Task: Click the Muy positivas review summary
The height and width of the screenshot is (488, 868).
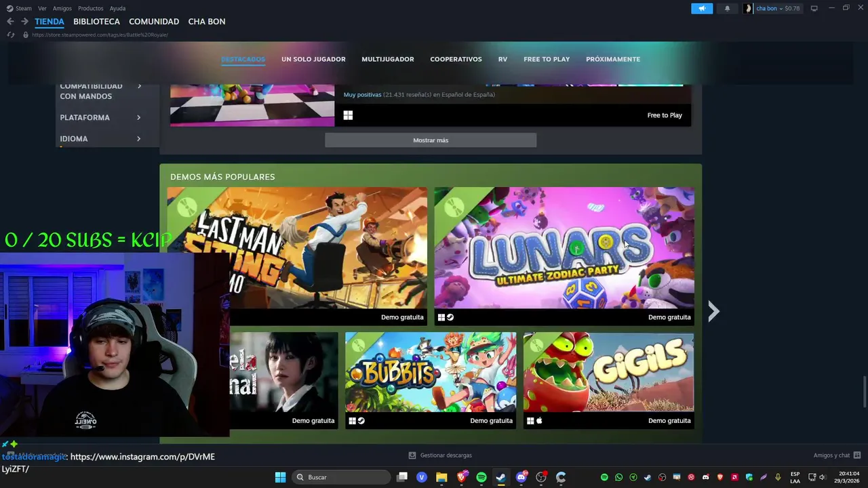Action: [362, 95]
